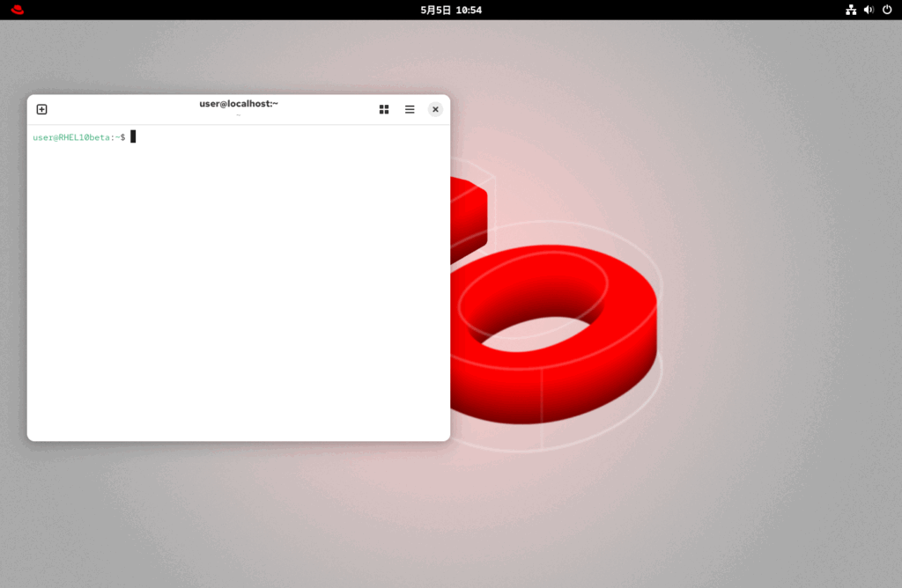Open the clock showing 5月5日 10:54

(x=451, y=10)
